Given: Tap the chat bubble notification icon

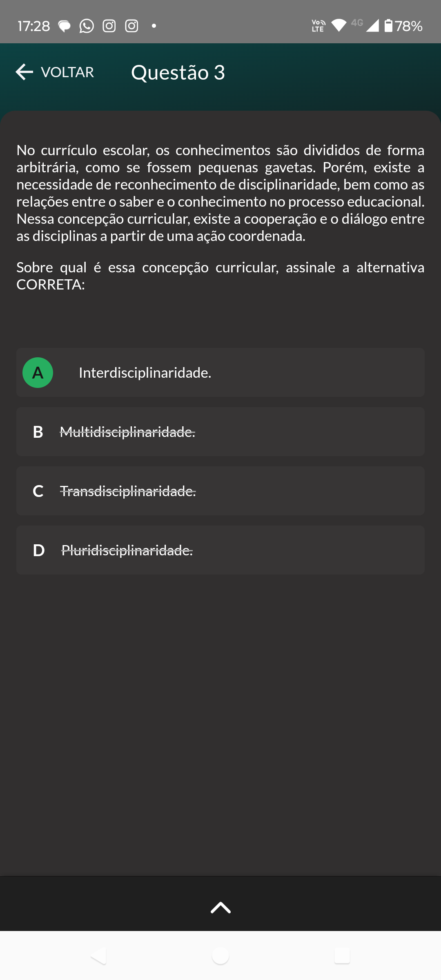Looking at the screenshot, I should click(65, 26).
